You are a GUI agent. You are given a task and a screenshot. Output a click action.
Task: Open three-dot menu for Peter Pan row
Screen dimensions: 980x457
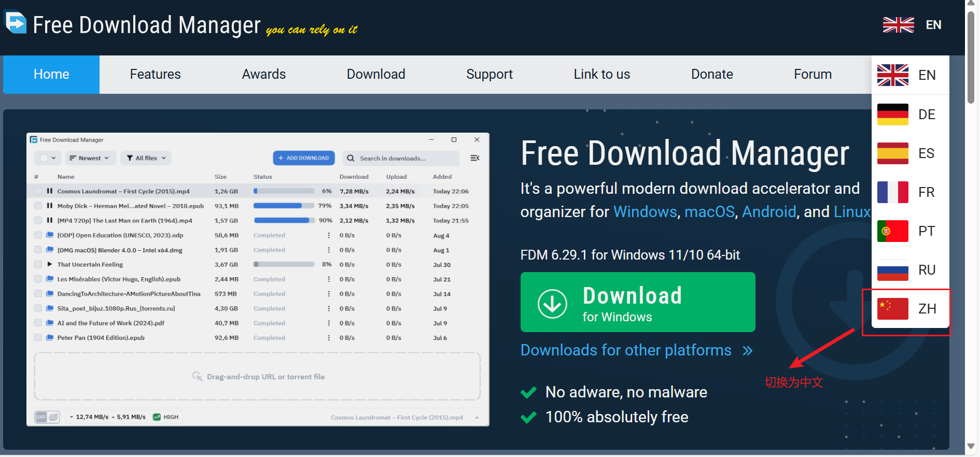click(329, 337)
